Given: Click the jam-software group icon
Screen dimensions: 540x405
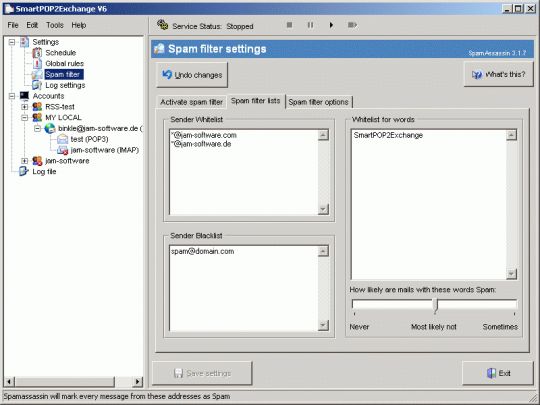Looking at the screenshot, I should pyautogui.click(x=37, y=161).
